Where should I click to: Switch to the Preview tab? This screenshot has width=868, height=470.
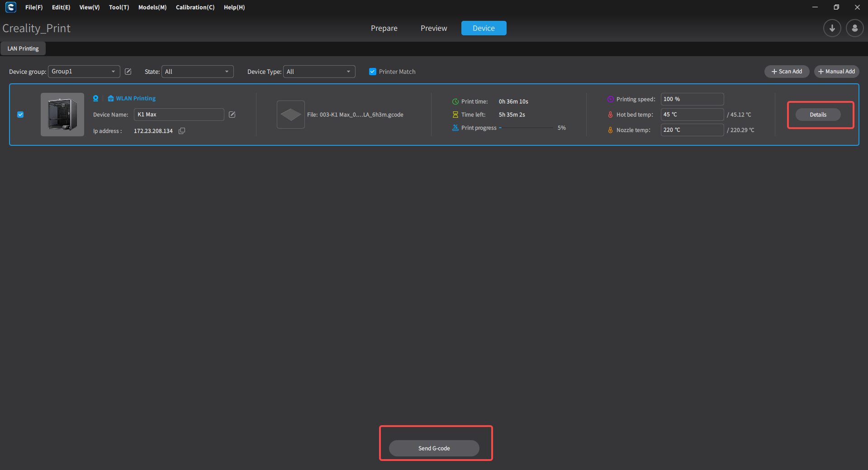pyautogui.click(x=434, y=28)
